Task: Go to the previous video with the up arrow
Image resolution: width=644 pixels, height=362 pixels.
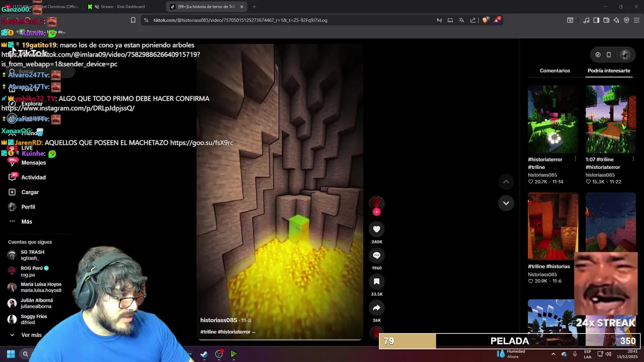Action: pos(506,182)
